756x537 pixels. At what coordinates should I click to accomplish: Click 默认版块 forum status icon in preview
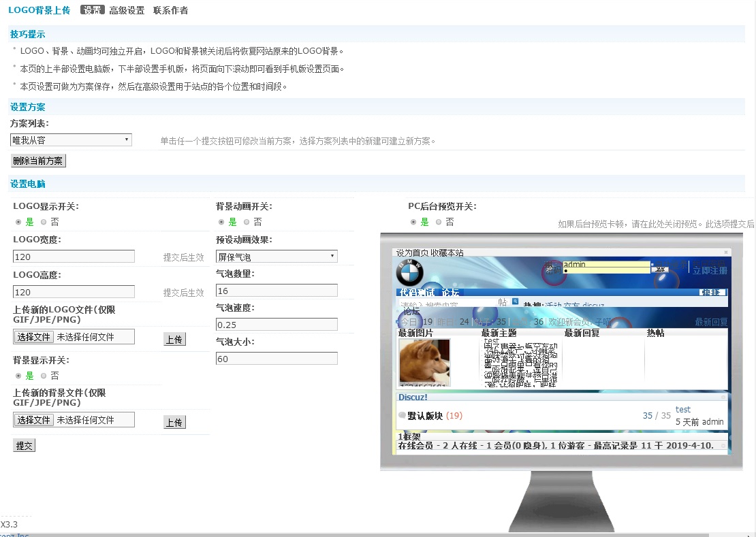point(402,415)
